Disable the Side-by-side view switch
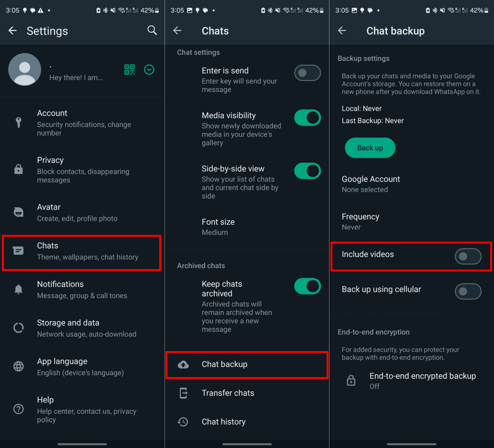This screenshot has height=448, width=494. coord(307,171)
